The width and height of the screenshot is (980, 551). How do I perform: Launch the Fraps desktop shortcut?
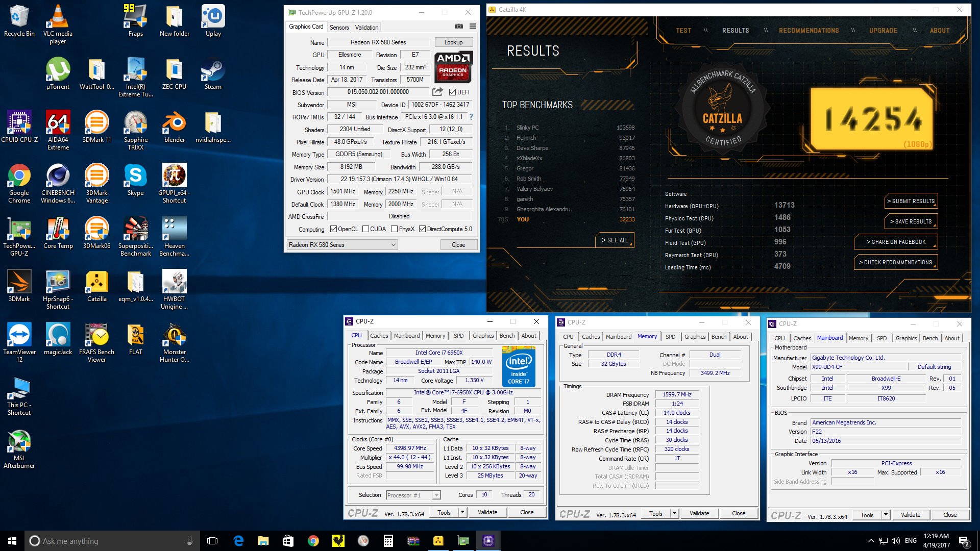coord(135,20)
